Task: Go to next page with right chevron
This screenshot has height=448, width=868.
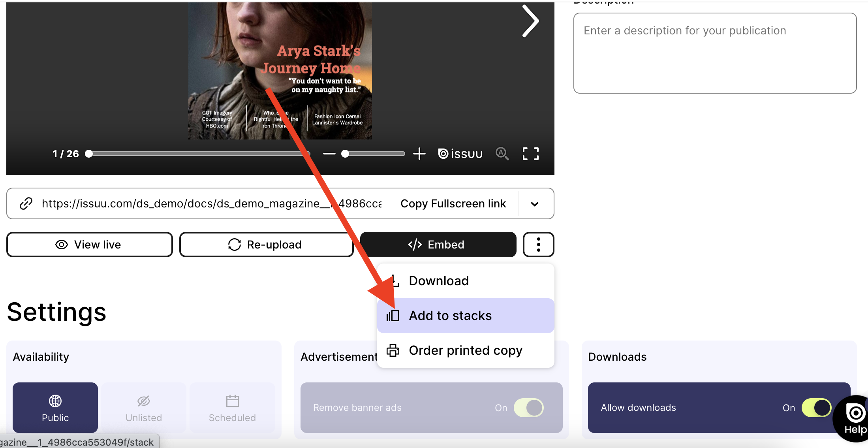Action: click(x=530, y=21)
